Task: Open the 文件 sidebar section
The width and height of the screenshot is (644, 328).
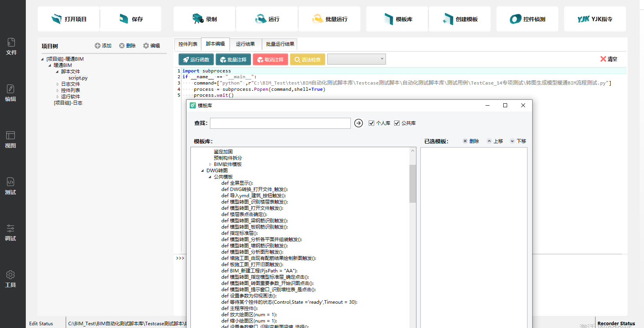Action: coord(11,47)
